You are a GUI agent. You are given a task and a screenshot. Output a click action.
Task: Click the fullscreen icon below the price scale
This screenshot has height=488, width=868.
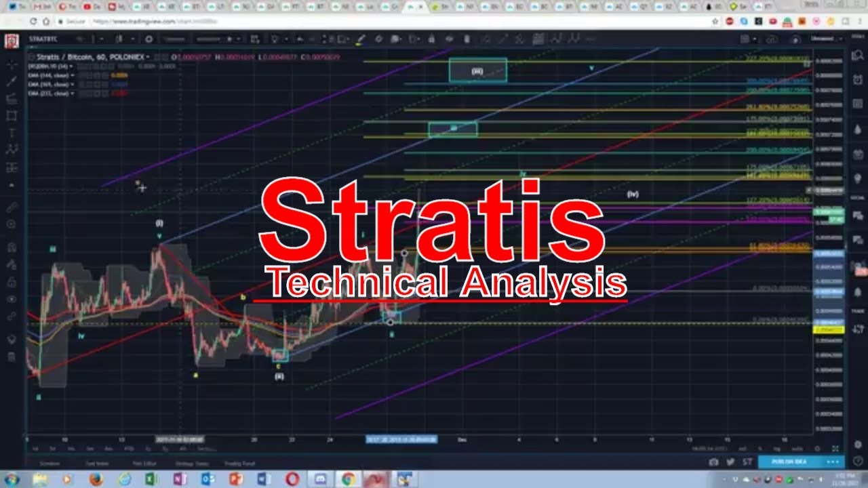835,448
